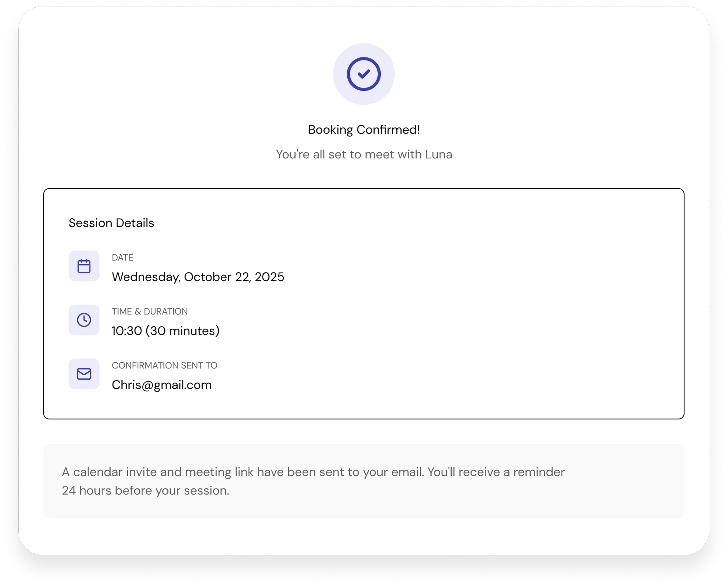Screen dimensions: 728x586
Task: Click the meet with Luna subtitle
Action: coord(364,154)
